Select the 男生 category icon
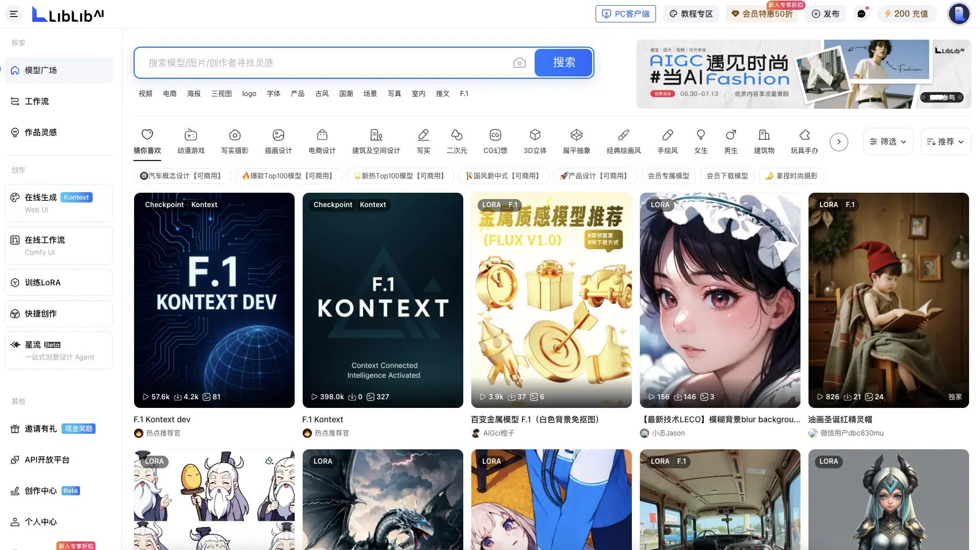This screenshot has height=550, width=980. (731, 142)
